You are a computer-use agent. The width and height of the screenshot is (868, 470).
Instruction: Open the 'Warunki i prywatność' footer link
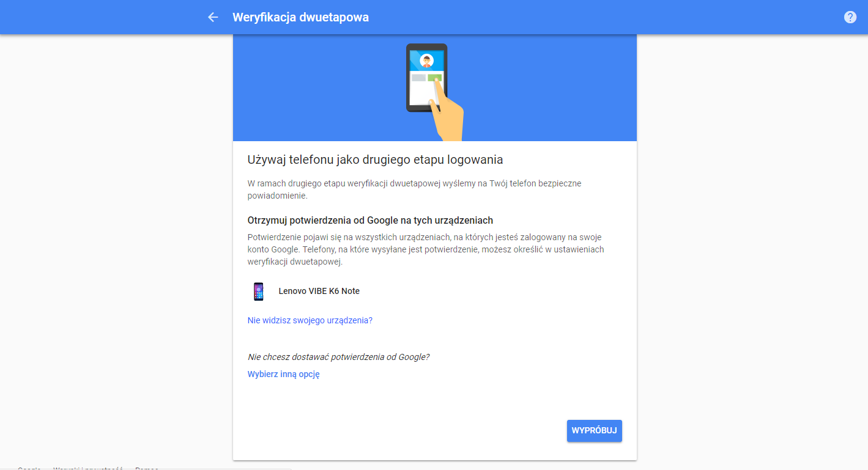pos(88,468)
